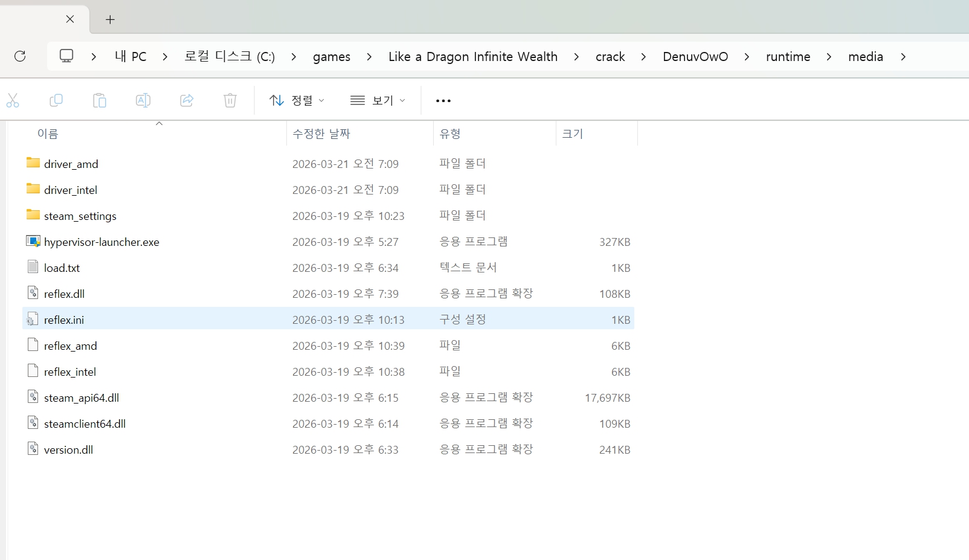
Task: Open the 보기 view dropdown
Action: pos(378,100)
